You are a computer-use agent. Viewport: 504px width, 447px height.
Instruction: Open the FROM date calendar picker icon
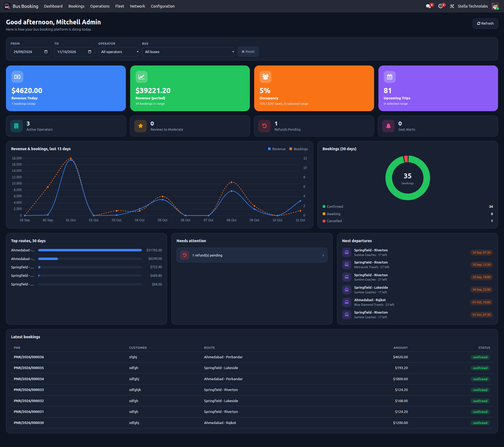[46, 52]
